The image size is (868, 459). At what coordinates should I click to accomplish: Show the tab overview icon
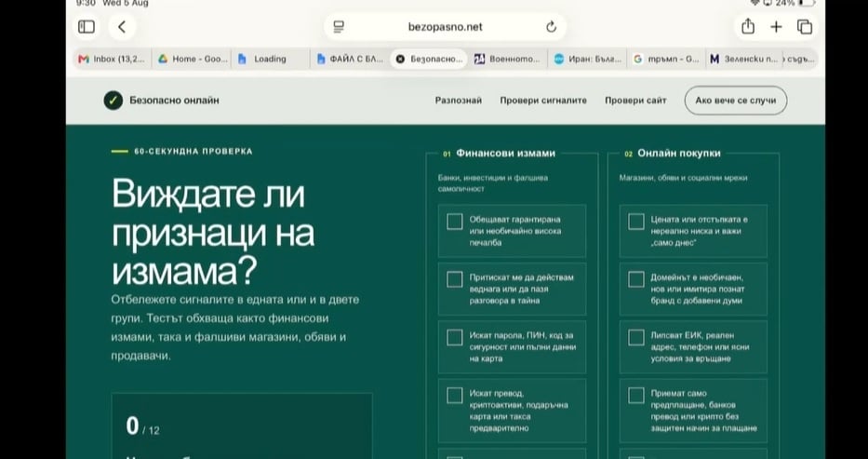805,27
